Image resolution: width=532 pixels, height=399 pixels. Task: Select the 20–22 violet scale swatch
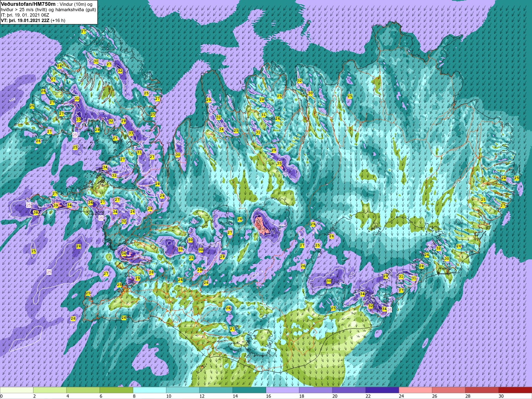[349, 390]
